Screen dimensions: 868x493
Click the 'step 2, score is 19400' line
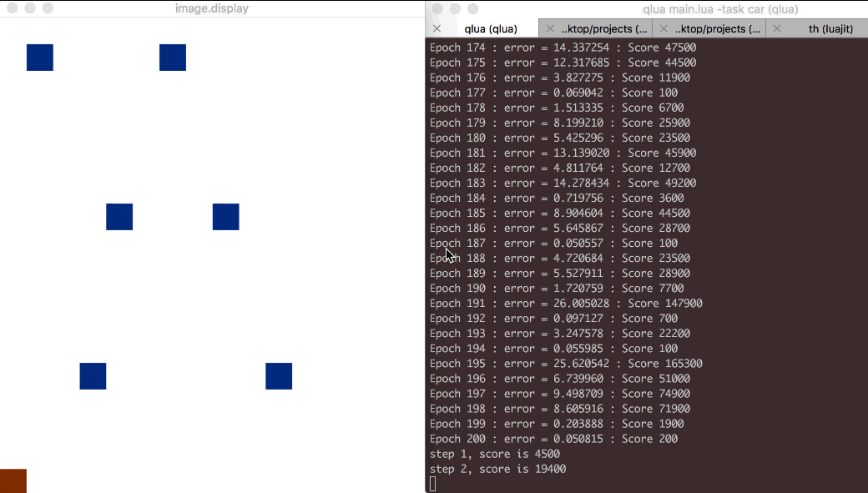click(497, 469)
